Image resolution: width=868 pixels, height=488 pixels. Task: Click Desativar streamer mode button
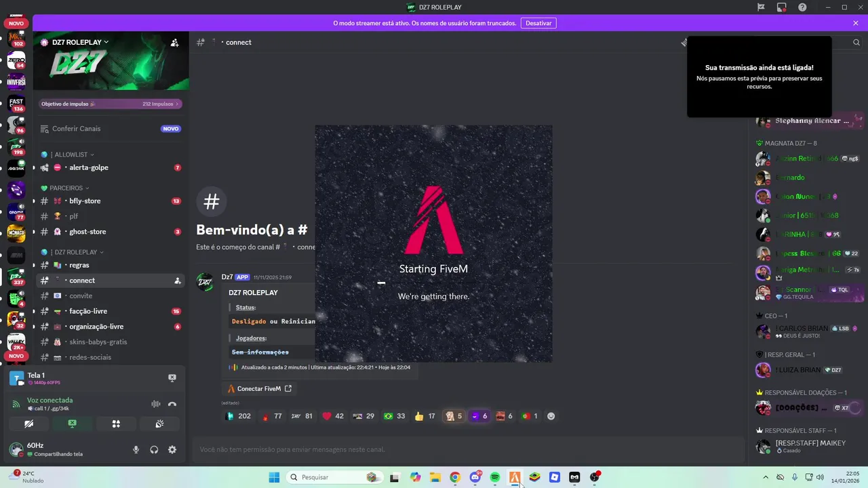pyautogui.click(x=538, y=23)
